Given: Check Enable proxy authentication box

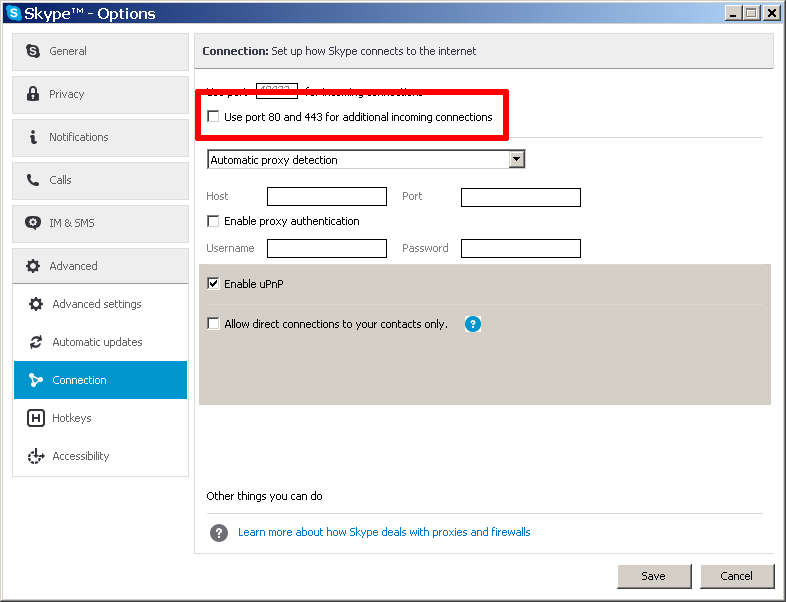Looking at the screenshot, I should coord(213,221).
